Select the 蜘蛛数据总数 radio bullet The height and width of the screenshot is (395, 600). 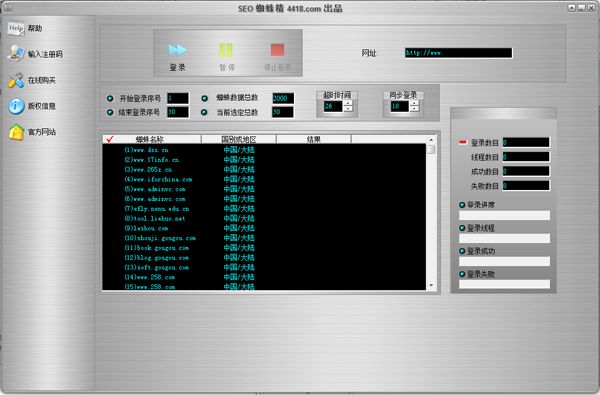pos(204,98)
